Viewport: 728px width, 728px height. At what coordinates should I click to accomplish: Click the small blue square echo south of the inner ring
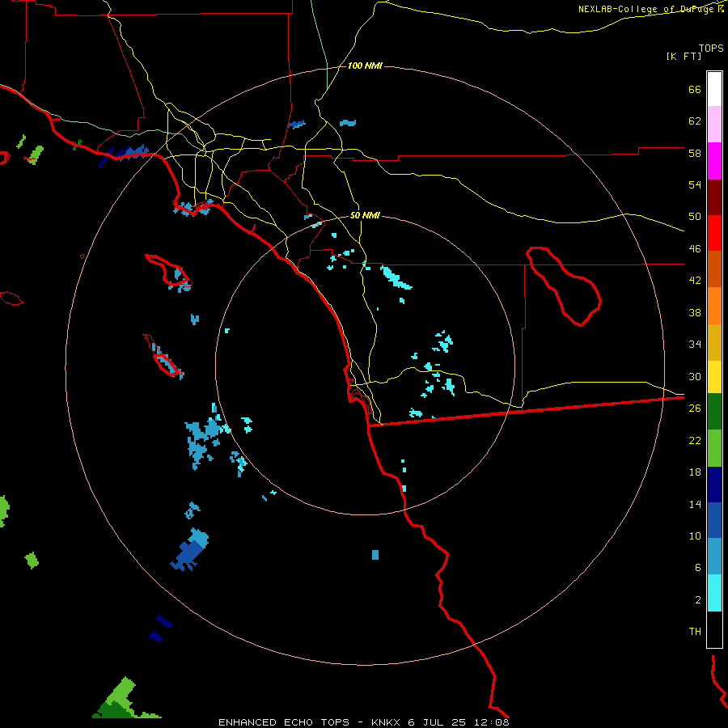(375, 555)
